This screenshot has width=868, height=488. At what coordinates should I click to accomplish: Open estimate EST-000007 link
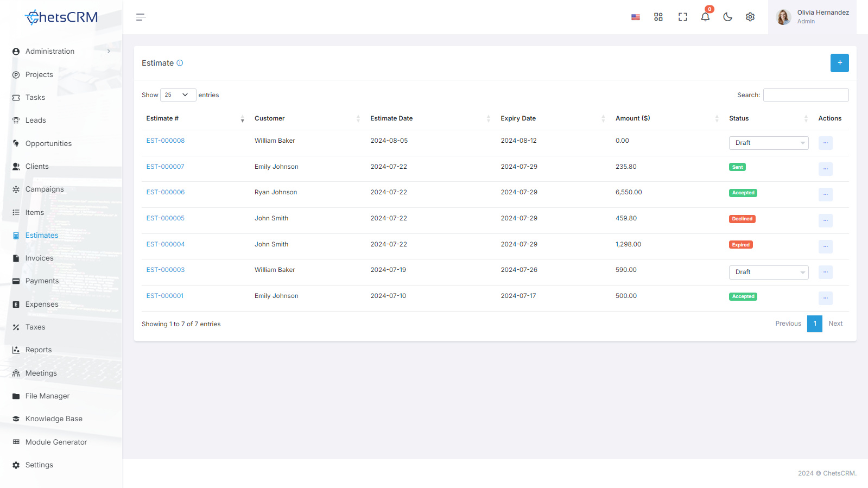(x=166, y=167)
